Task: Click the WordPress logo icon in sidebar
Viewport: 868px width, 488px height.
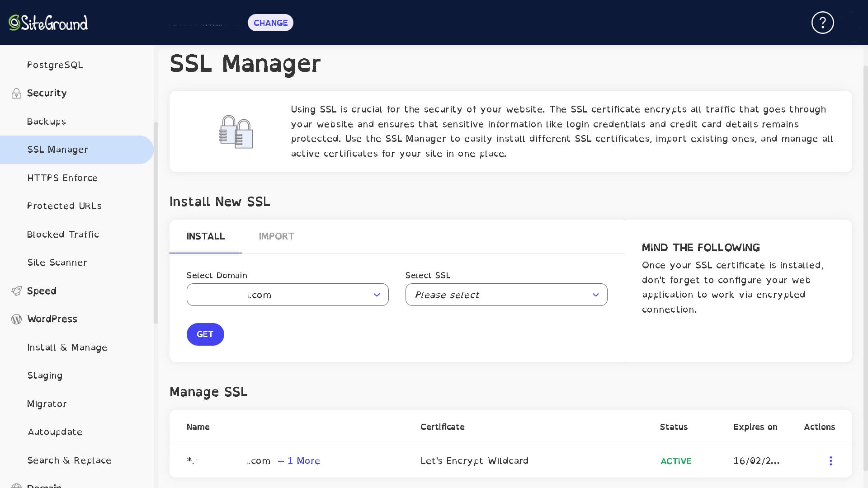Action: click(16, 319)
